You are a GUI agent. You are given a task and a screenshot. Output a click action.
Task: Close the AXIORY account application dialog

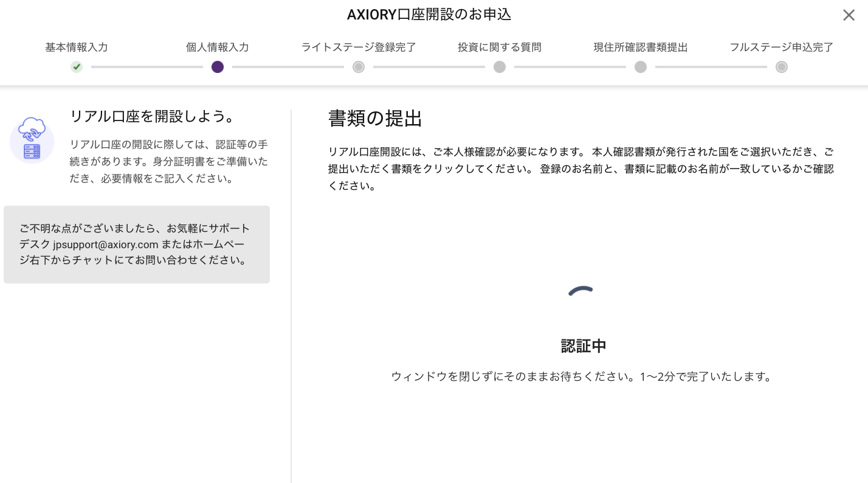pyautogui.click(x=849, y=15)
